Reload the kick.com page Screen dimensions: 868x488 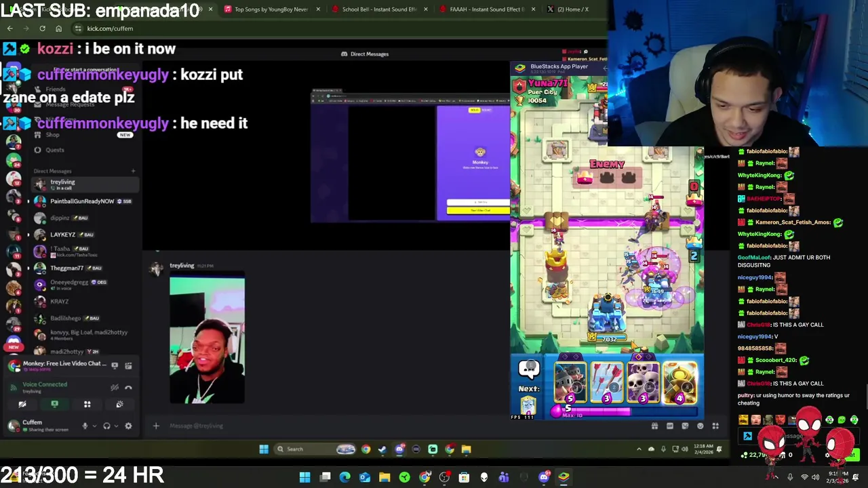[x=42, y=28]
